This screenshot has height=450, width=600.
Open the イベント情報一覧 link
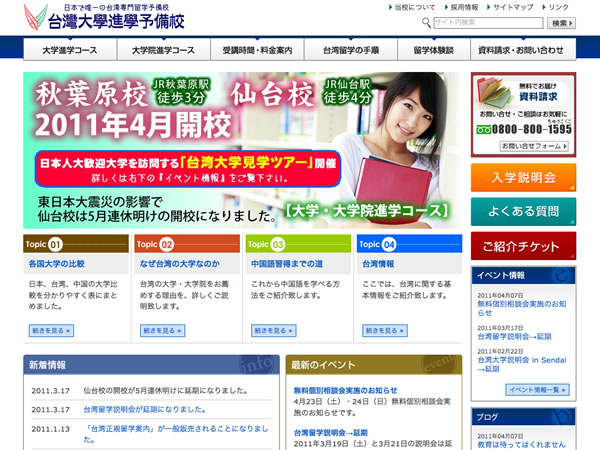[537, 389]
